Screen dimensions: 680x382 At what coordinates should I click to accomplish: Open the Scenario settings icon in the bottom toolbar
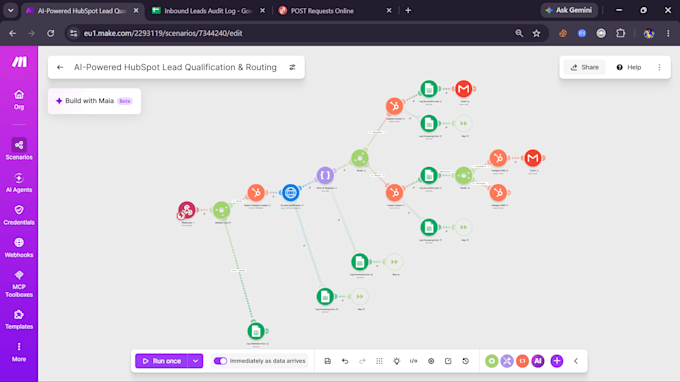[431, 361]
